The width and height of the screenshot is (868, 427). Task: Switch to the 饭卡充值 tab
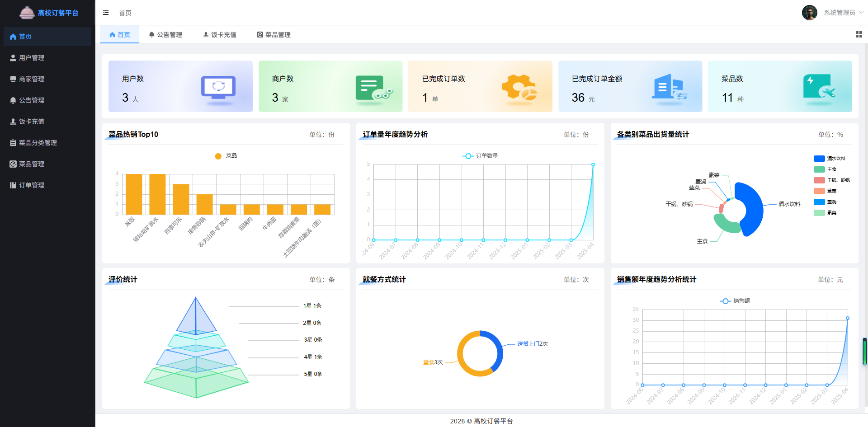[x=220, y=34]
